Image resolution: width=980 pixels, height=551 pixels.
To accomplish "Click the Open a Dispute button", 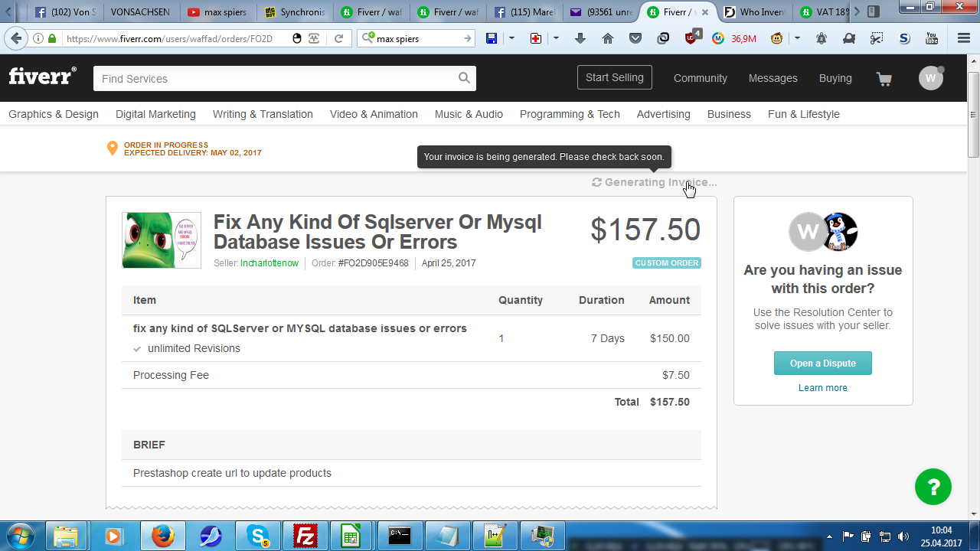I will pyautogui.click(x=823, y=364).
